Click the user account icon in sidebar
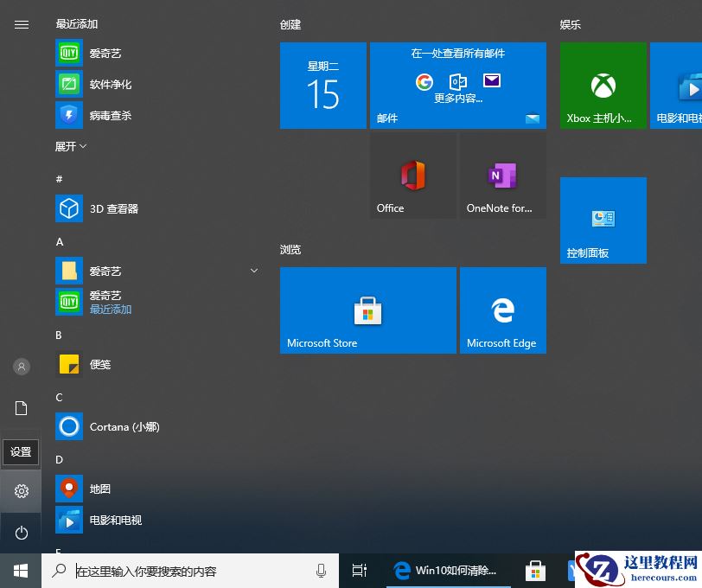The width and height of the screenshot is (702, 588). click(21, 366)
